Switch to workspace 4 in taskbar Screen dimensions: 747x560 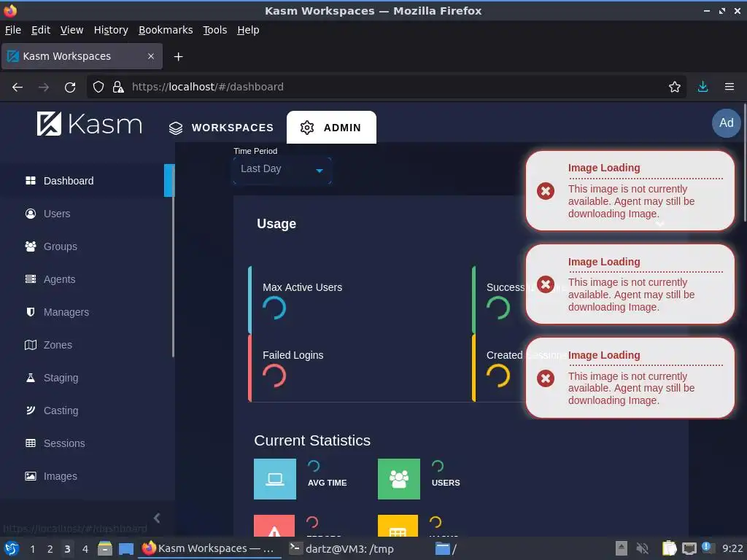coord(85,549)
